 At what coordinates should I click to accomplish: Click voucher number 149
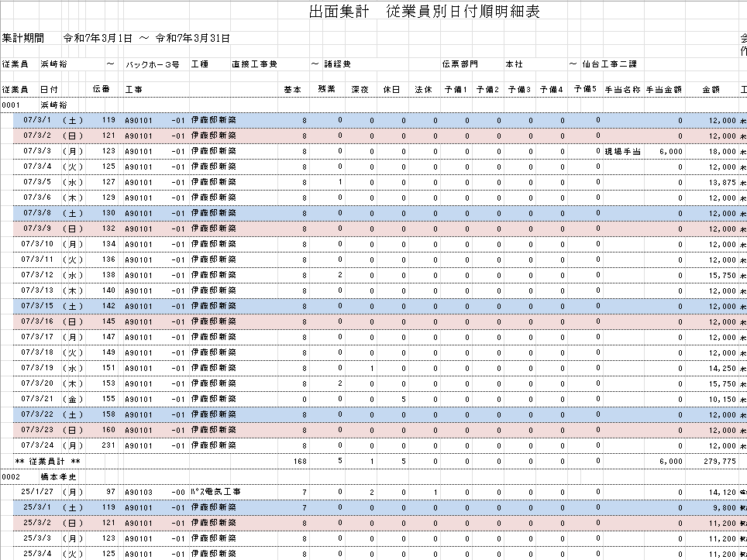tap(108, 352)
